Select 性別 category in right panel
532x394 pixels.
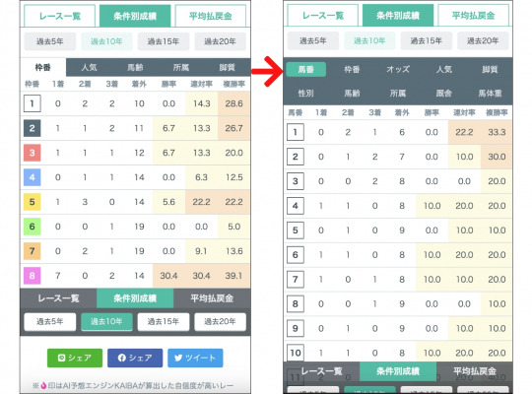pyautogui.click(x=305, y=94)
